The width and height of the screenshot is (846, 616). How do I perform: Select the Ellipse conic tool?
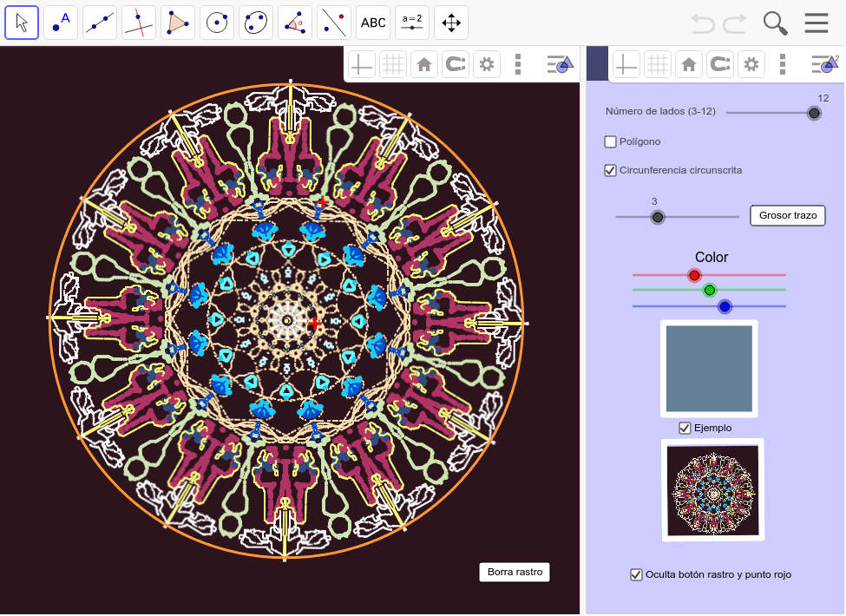(256, 23)
